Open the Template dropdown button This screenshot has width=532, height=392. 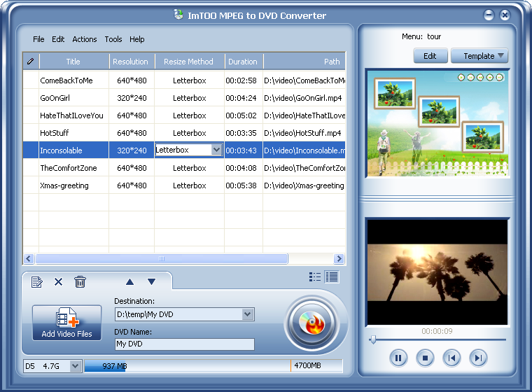coord(479,56)
